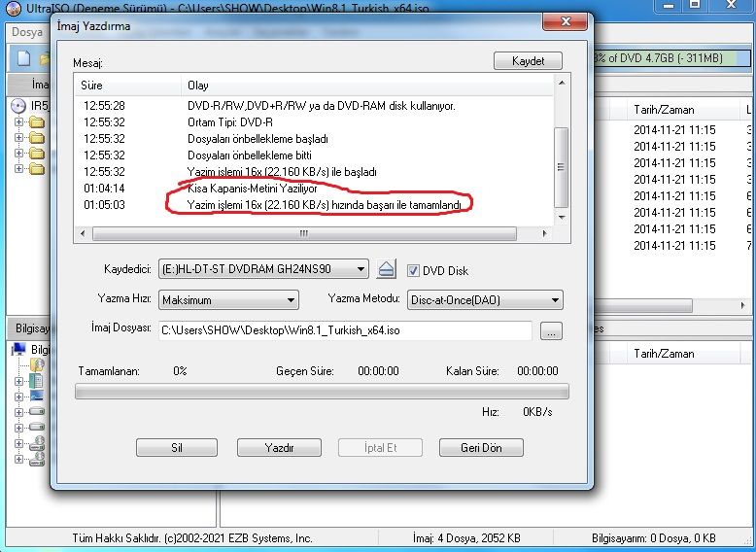Expand the teal documents node in local tree
Screen dimensions: 756x552
click(18, 381)
